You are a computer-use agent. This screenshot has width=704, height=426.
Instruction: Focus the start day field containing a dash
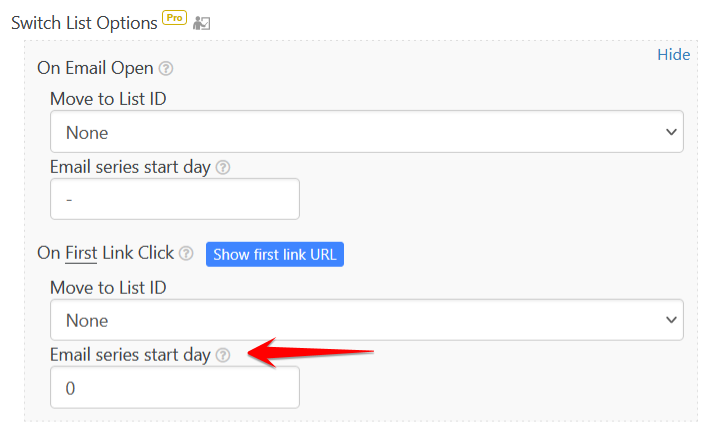[175, 199]
